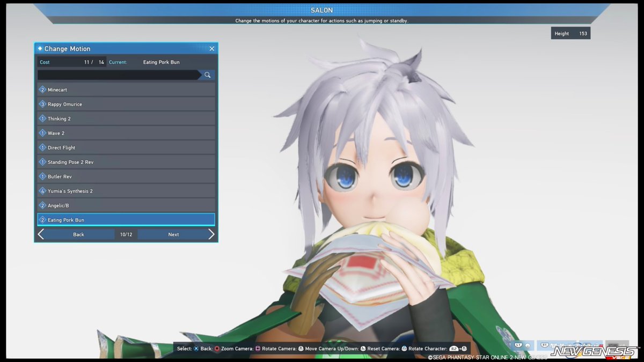644x362 pixels.
Task: Click the R2 icon after Rotate Character
Action: coord(453,349)
